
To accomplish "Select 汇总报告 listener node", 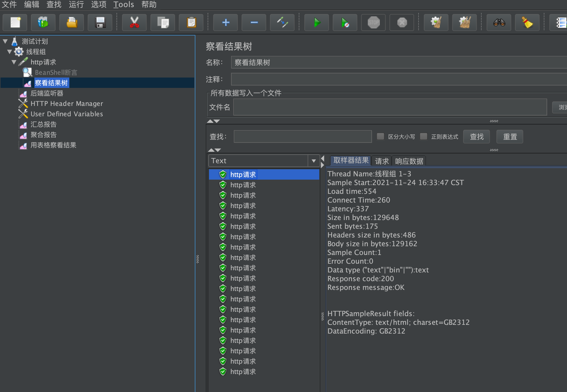I will pos(43,124).
